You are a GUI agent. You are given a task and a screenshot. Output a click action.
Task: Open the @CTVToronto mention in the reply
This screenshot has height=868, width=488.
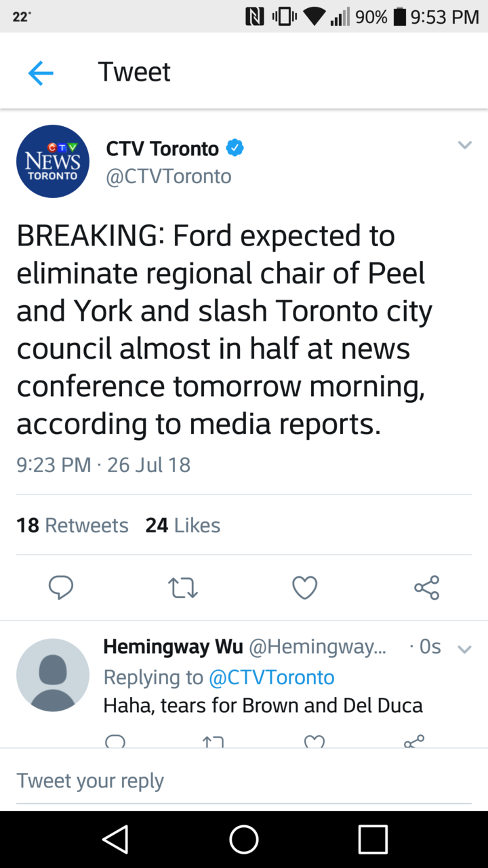pyautogui.click(x=271, y=677)
